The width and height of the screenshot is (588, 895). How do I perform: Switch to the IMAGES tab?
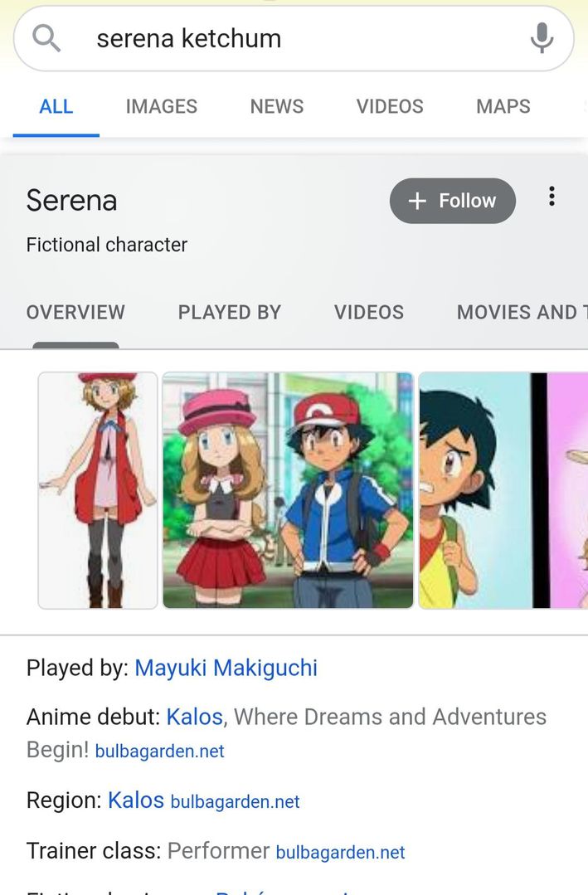pos(161,106)
